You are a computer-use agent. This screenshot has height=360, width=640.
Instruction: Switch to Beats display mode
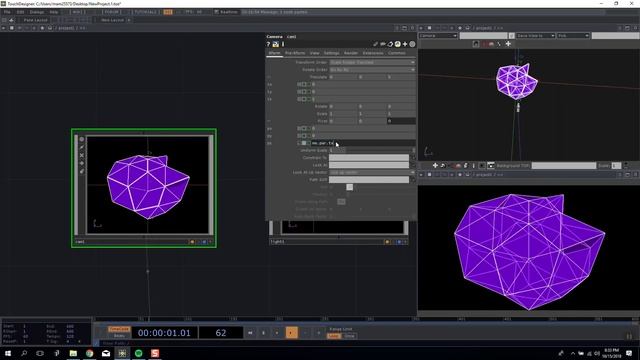(119, 336)
